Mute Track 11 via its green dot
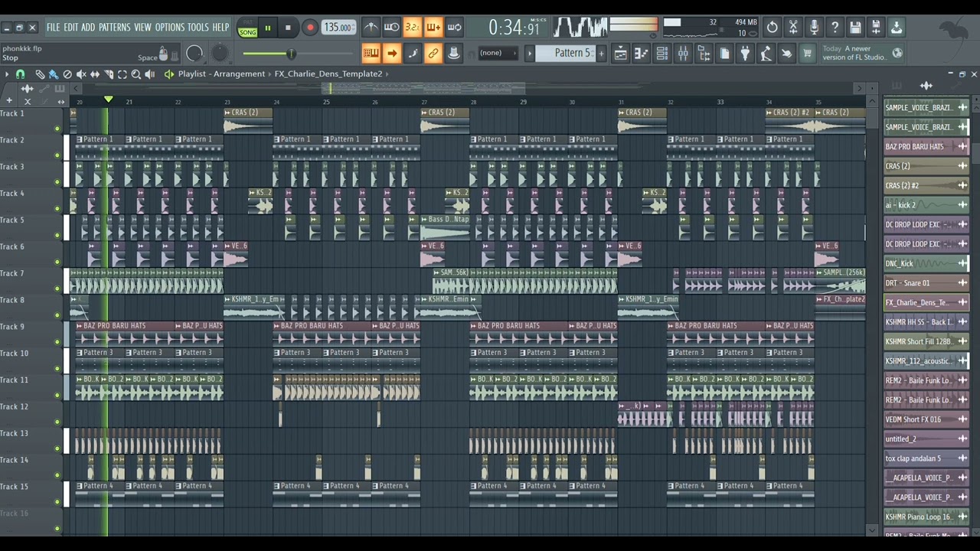 [57, 395]
